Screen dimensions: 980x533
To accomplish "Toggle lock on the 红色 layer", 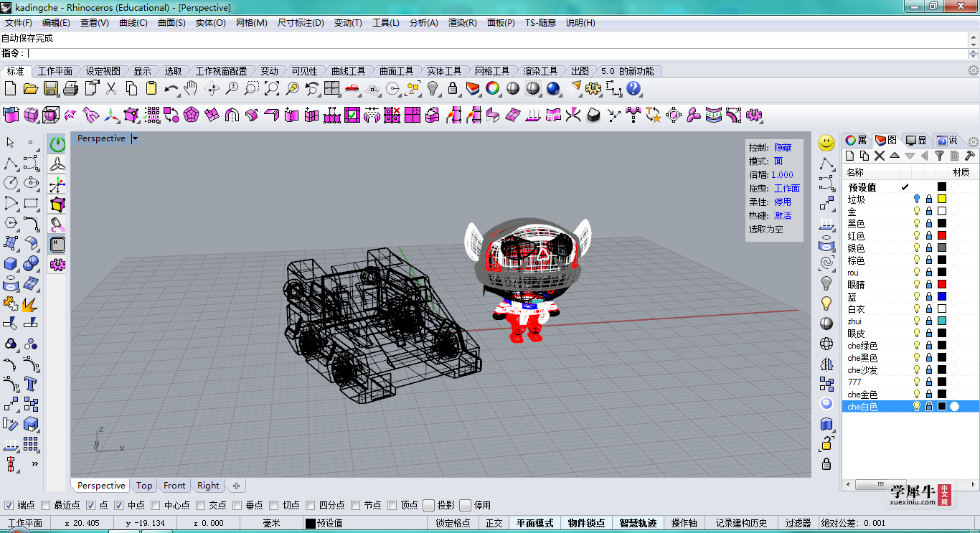I will click(929, 236).
